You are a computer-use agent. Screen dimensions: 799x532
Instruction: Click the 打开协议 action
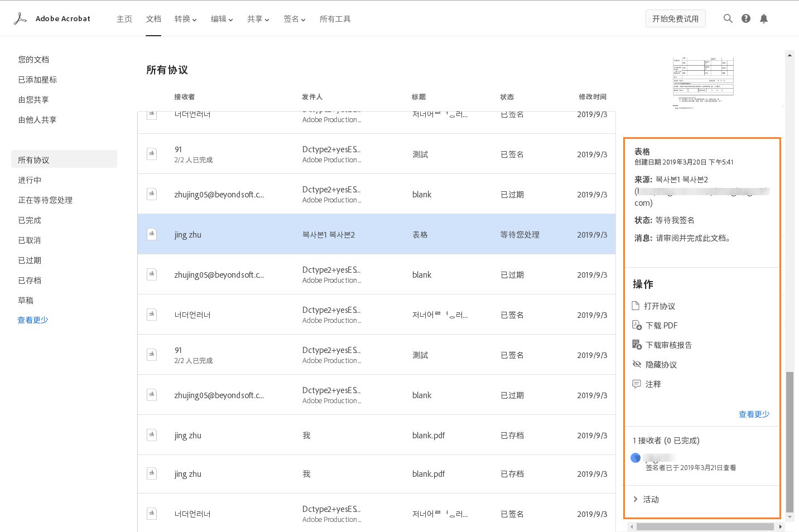tap(660, 306)
